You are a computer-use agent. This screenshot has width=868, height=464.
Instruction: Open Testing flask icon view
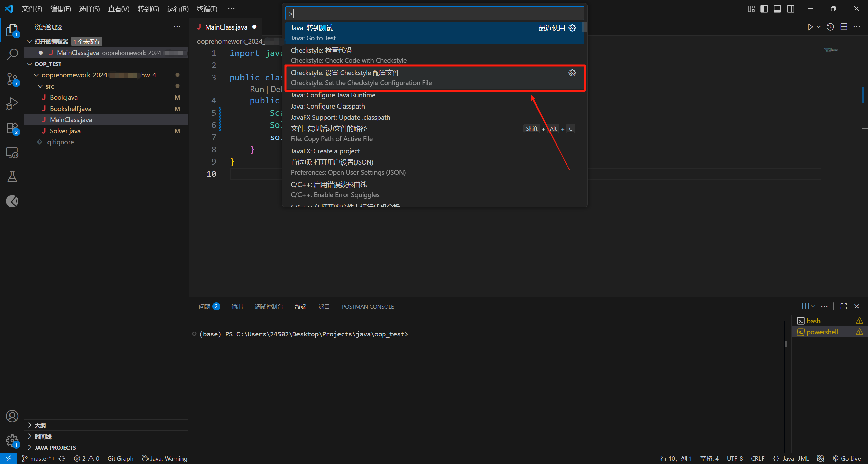pyautogui.click(x=12, y=177)
